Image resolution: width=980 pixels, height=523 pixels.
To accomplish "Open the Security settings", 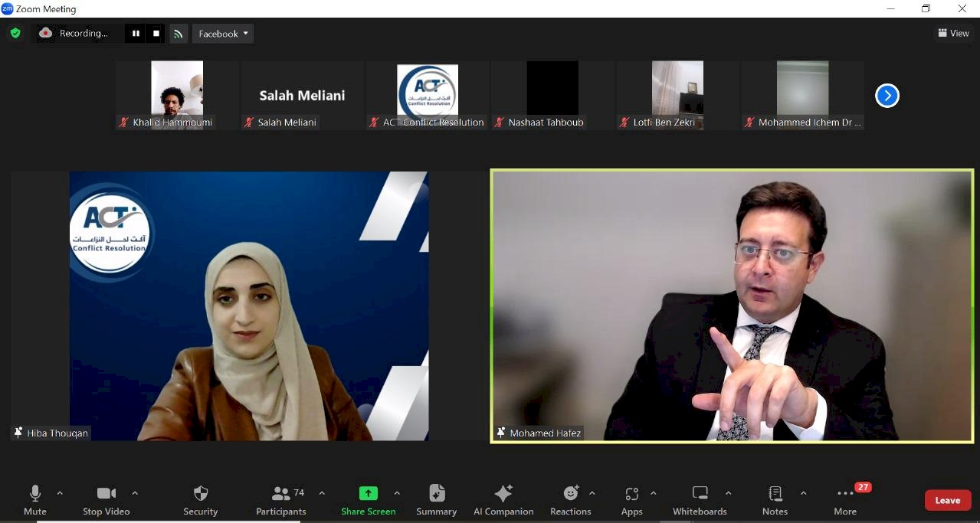I will pos(200,500).
